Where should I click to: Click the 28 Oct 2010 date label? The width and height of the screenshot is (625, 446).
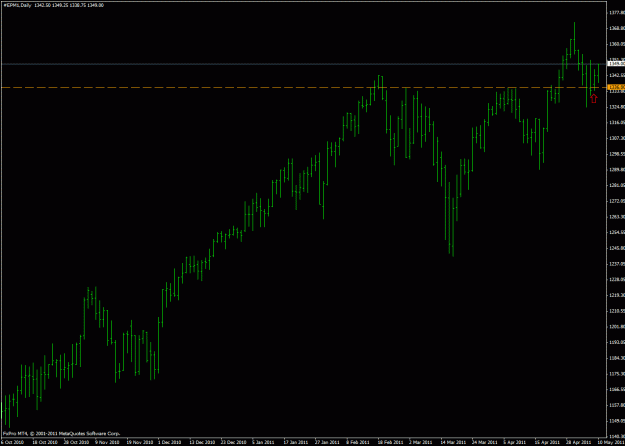75,442
